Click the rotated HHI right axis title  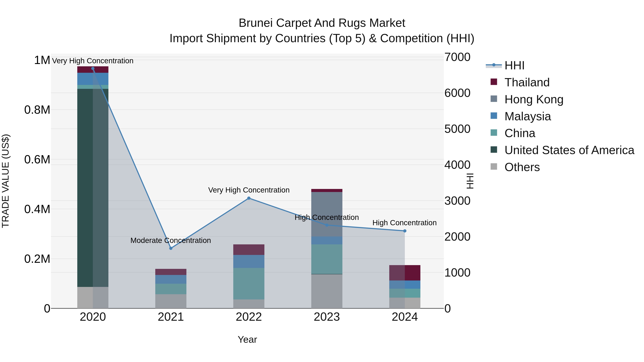tap(470, 181)
